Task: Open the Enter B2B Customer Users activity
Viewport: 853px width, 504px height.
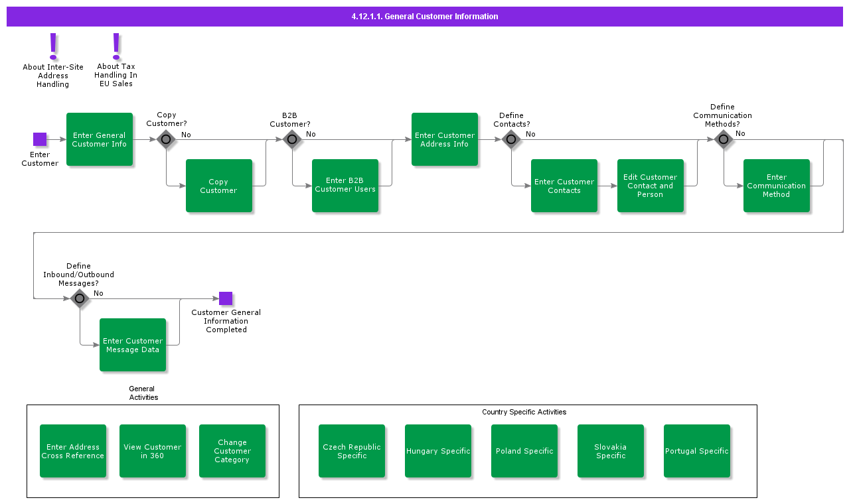Action: coord(345,186)
